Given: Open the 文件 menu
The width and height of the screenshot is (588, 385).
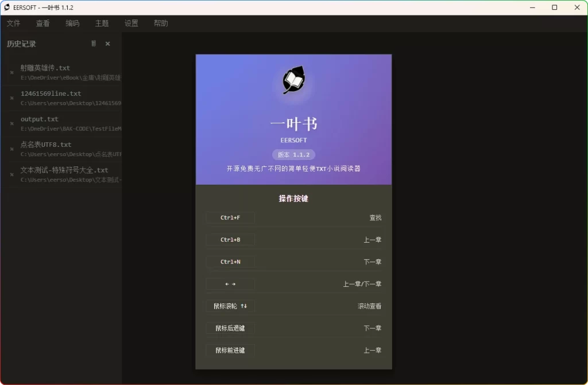Looking at the screenshot, I should 14,24.
